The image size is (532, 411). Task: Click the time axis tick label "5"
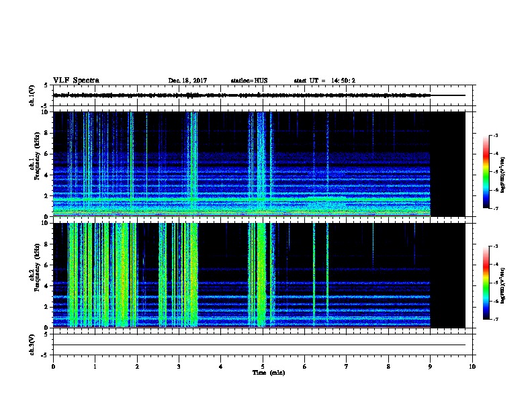coord(263,367)
